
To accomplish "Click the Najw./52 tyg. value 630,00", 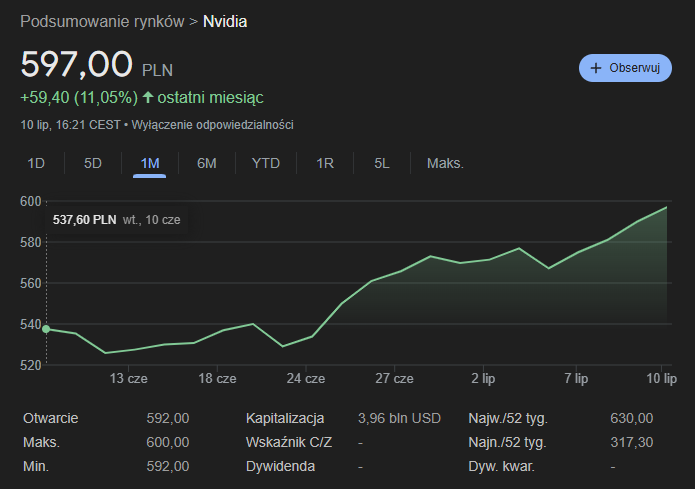I will click(631, 418).
